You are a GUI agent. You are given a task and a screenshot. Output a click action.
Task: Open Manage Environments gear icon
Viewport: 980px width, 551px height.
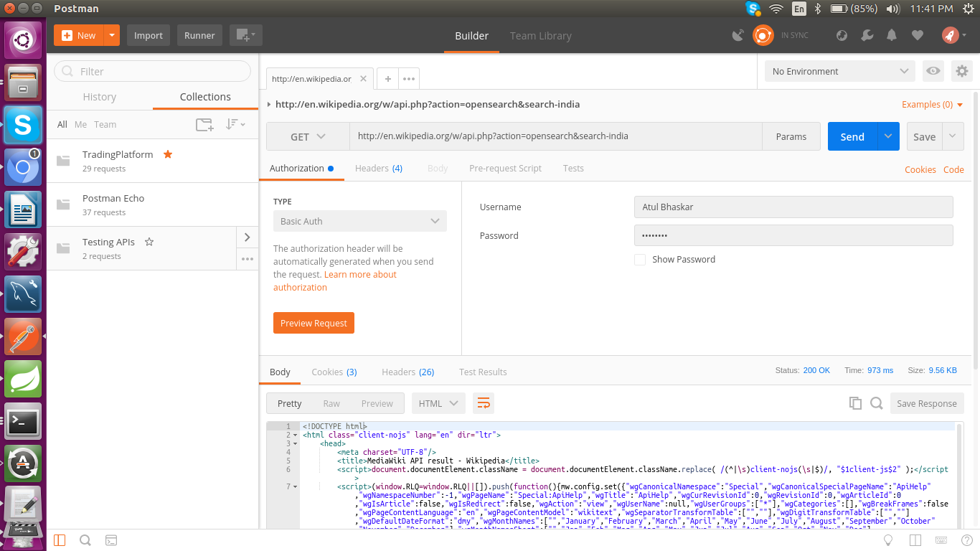click(x=962, y=71)
